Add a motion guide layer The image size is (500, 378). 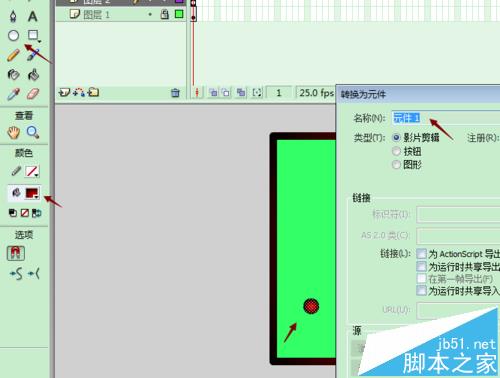[x=79, y=92]
